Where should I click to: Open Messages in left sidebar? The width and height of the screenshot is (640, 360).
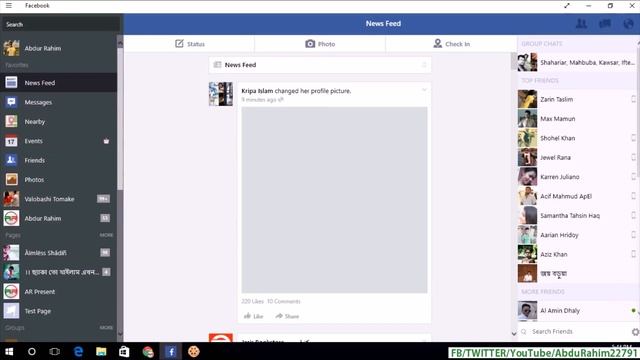58,102
